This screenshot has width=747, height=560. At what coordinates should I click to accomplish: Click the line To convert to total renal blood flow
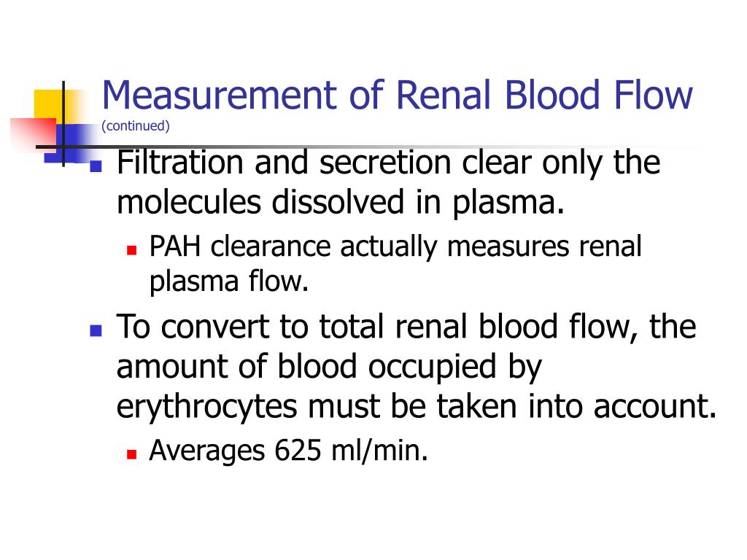(x=406, y=328)
